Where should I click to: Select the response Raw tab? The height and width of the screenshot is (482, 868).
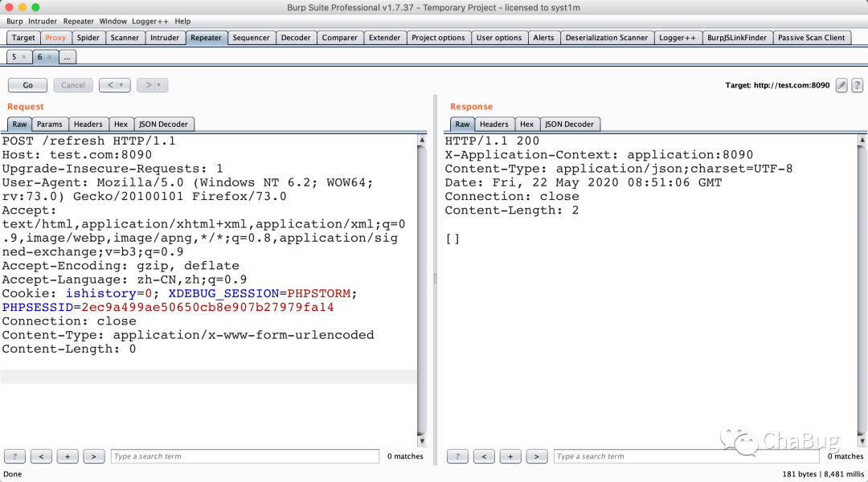tap(462, 125)
